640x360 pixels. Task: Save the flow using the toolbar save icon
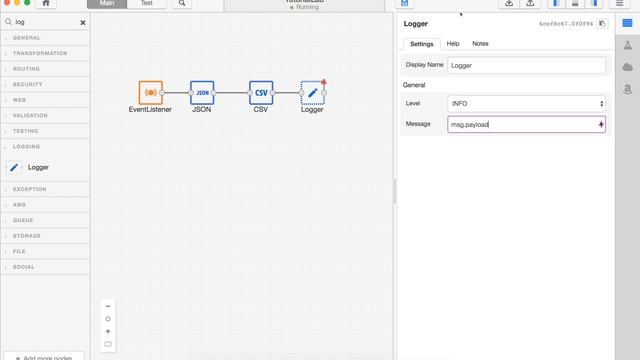404,3
